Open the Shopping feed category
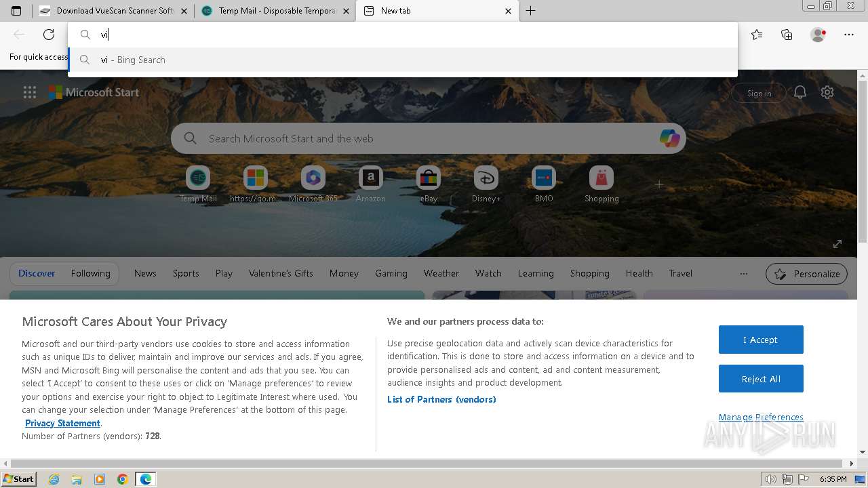 [590, 274]
